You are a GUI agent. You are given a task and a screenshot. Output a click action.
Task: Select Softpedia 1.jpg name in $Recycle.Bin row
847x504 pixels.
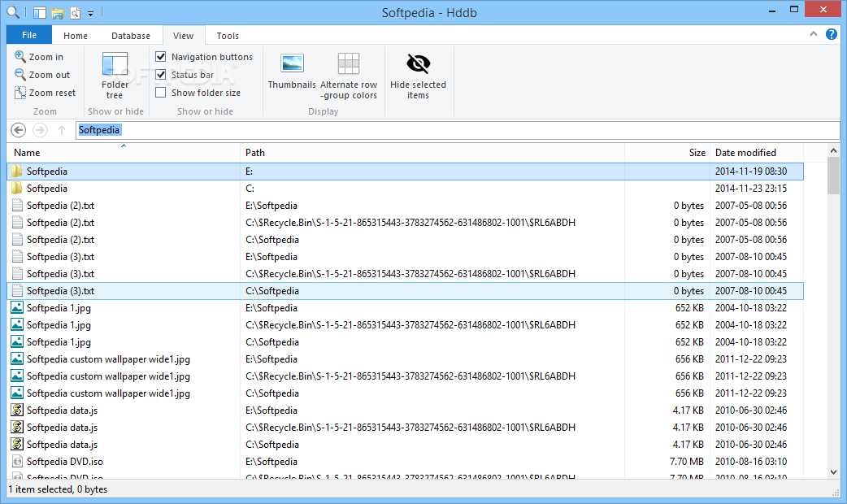59,324
